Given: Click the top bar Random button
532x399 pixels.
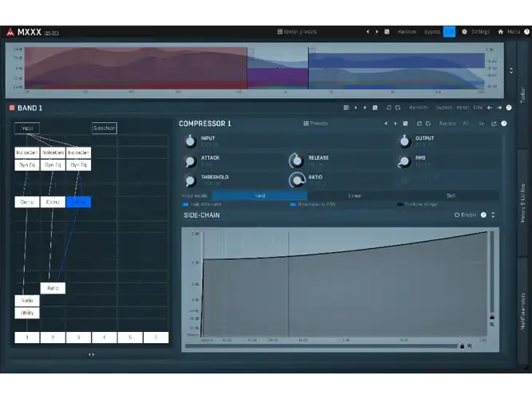Looking at the screenshot, I should [407, 32].
